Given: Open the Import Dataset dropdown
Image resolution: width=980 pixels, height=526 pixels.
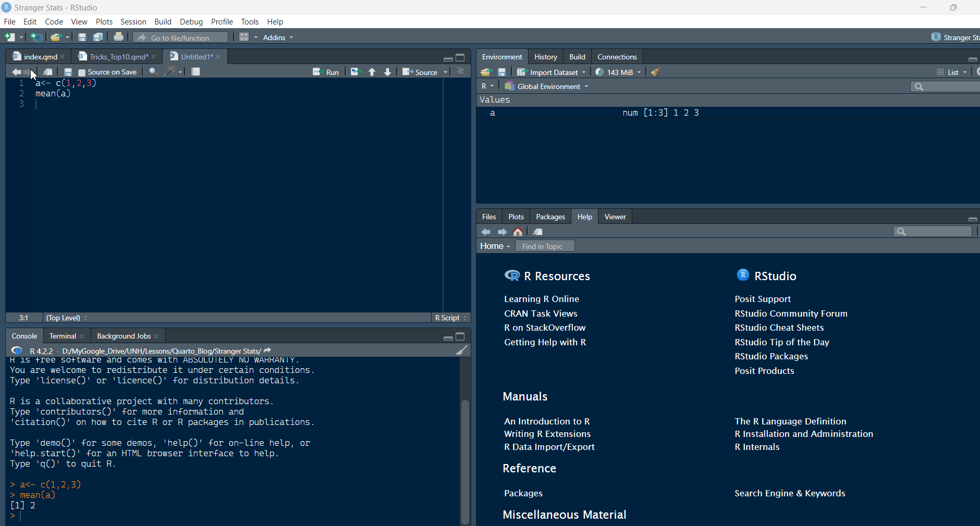Looking at the screenshot, I should click(x=551, y=72).
